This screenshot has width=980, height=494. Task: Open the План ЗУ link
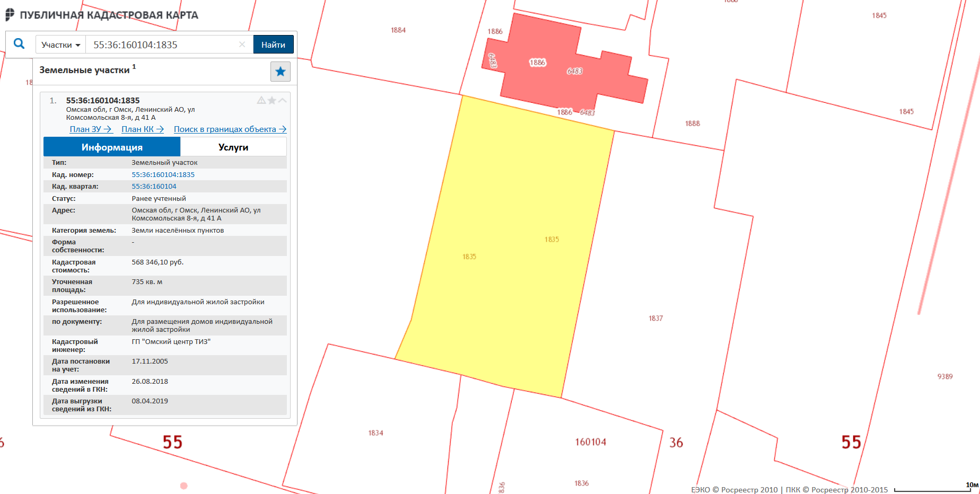(x=90, y=129)
